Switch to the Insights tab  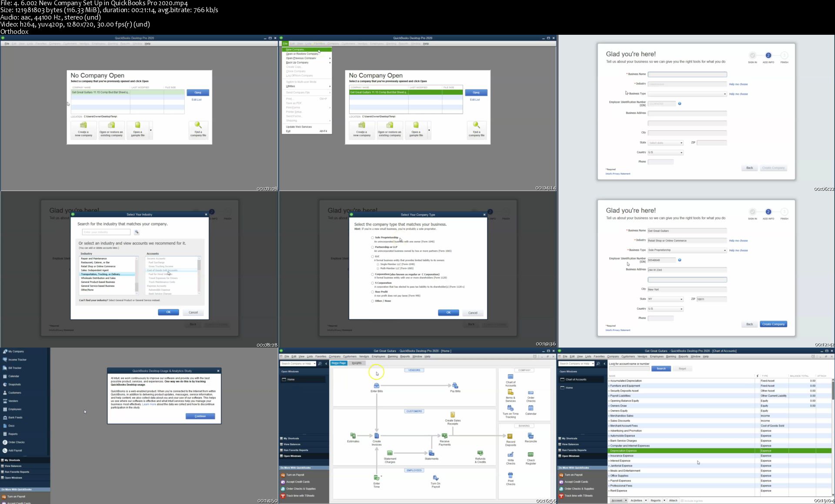[357, 363]
